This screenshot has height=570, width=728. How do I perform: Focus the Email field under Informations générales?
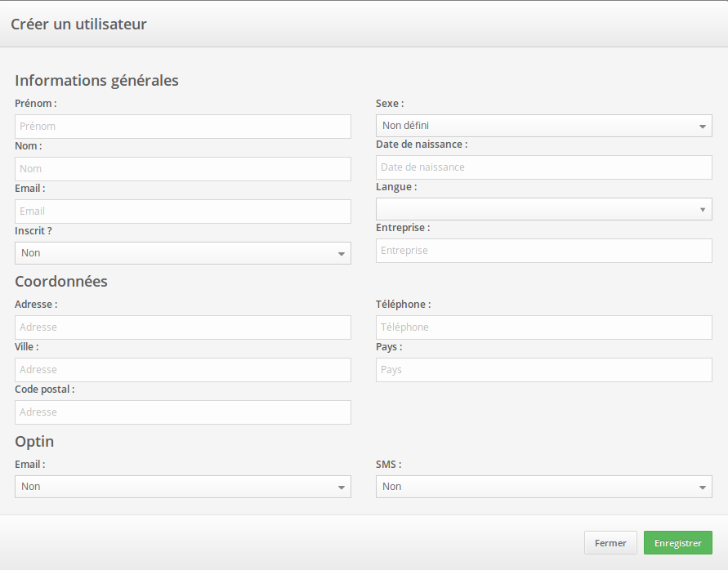click(x=182, y=212)
